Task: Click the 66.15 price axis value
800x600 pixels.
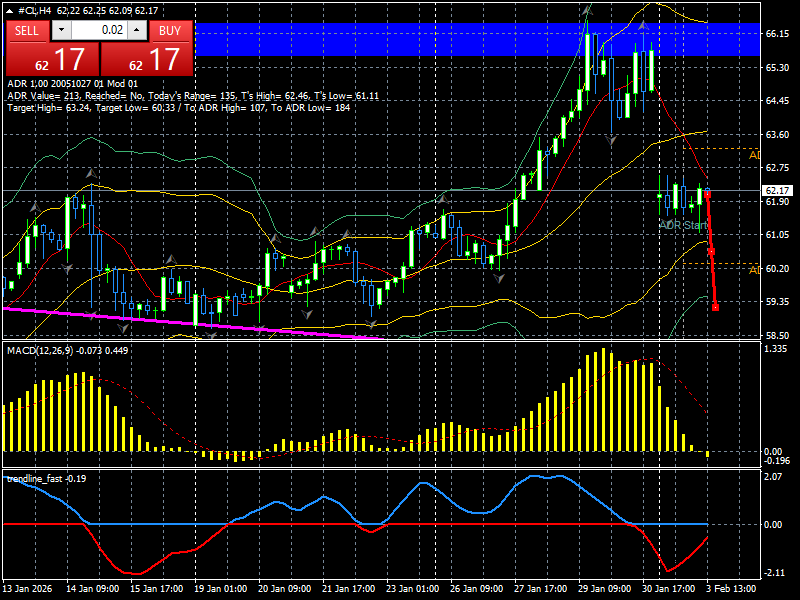Action: click(778, 34)
